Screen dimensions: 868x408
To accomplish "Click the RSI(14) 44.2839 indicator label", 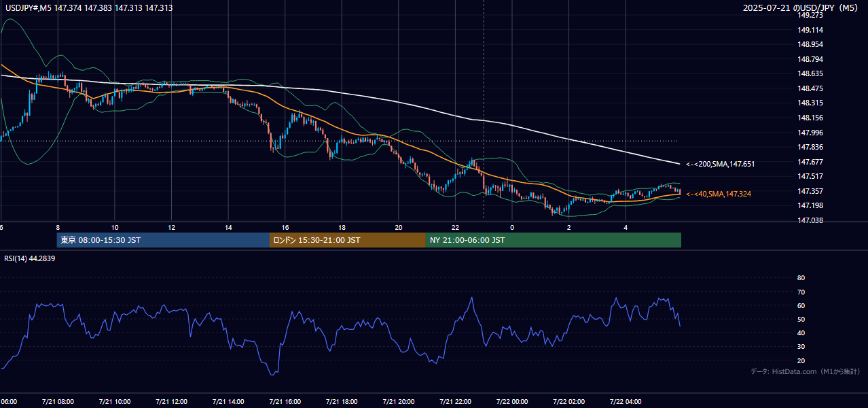I will coord(30,258).
